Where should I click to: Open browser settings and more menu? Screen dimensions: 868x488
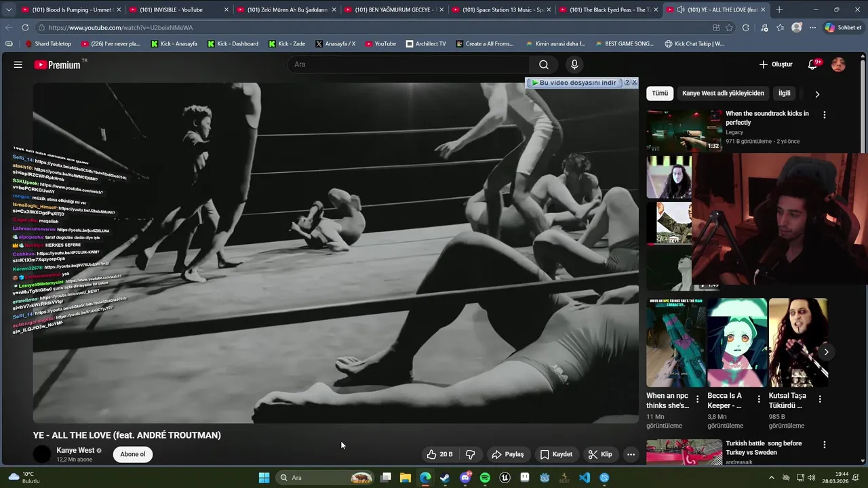coord(813,28)
